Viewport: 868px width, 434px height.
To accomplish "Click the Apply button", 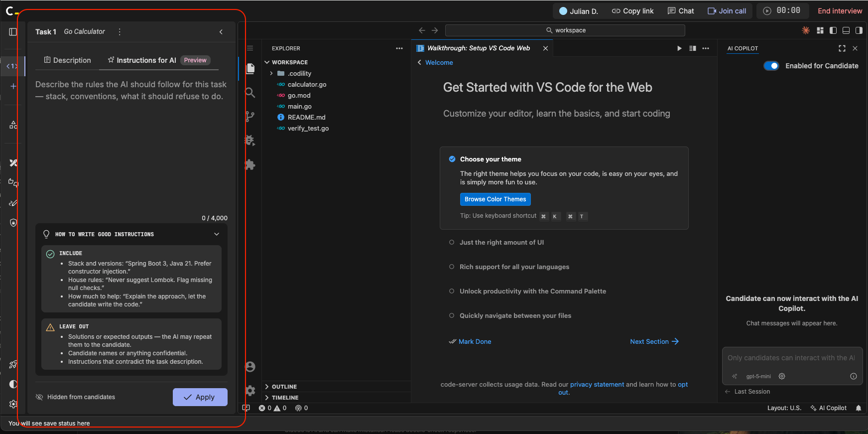I will click(x=200, y=397).
